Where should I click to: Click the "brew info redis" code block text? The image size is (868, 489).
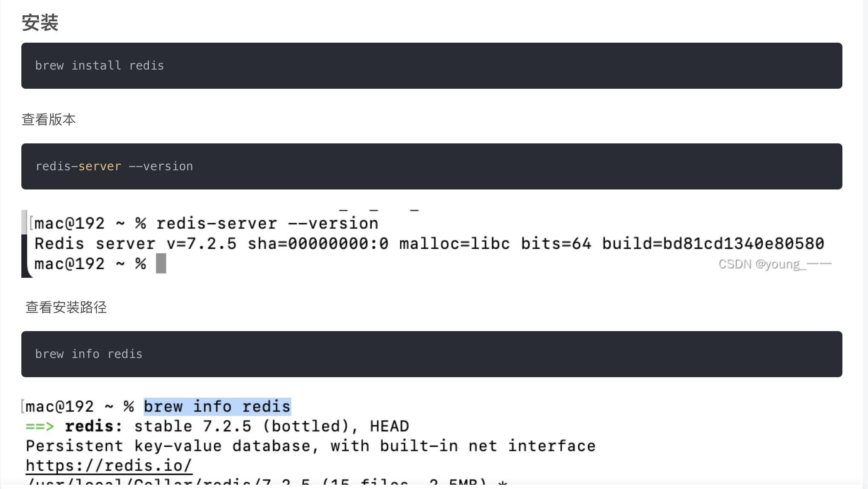point(89,354)
